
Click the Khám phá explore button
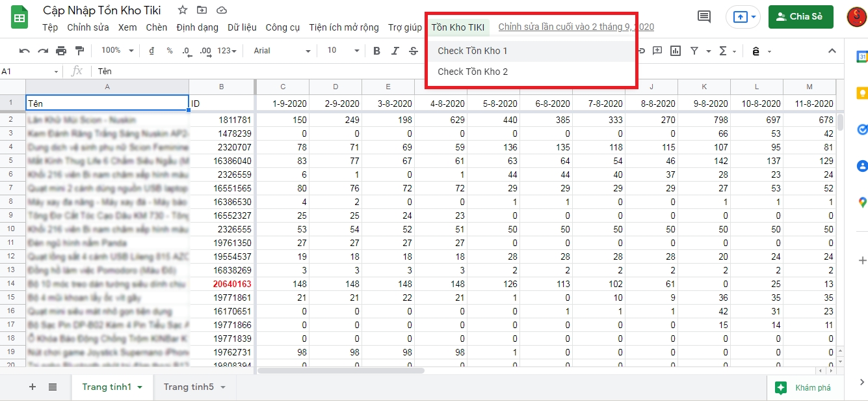tap(804, 388)
